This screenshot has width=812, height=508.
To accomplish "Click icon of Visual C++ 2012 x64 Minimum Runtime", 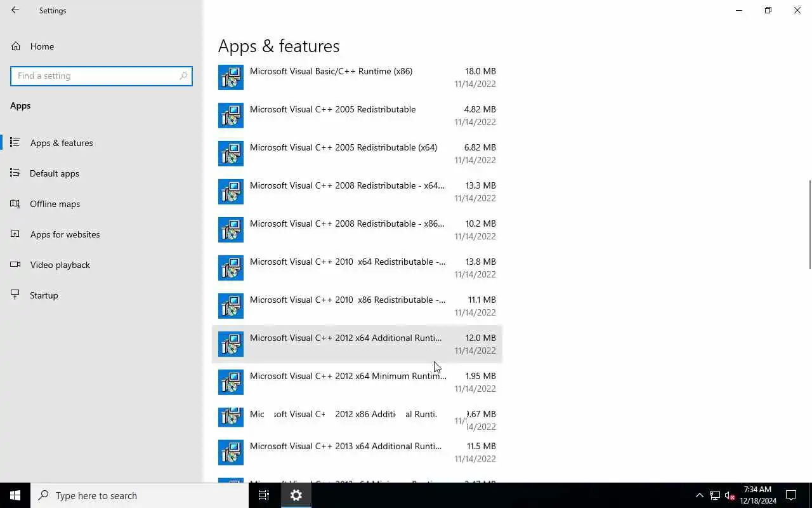I will pos(231,382).
